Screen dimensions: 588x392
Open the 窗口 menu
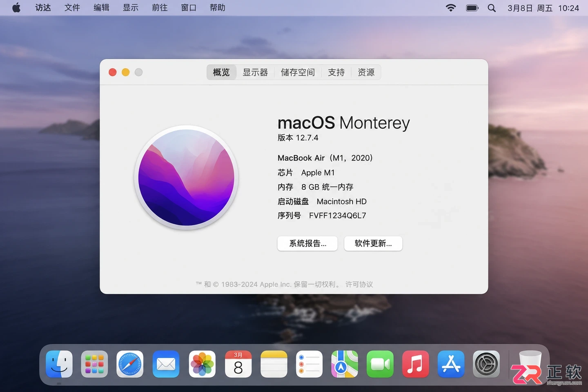point(189,8)
